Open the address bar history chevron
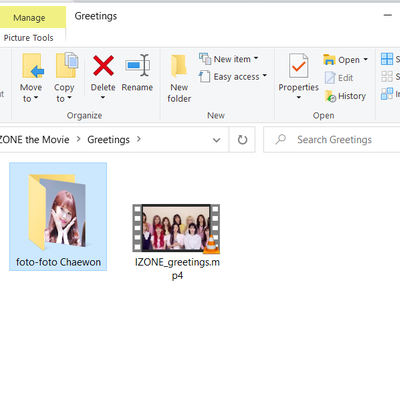This screenshot has width=400, height=400. click(x=216, y=140)
